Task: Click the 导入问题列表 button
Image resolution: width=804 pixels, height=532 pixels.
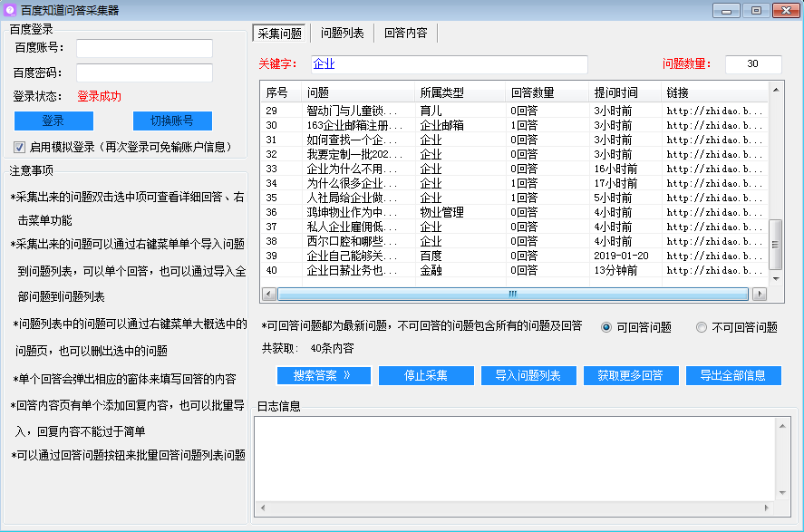Action: (x=528, y=376)
